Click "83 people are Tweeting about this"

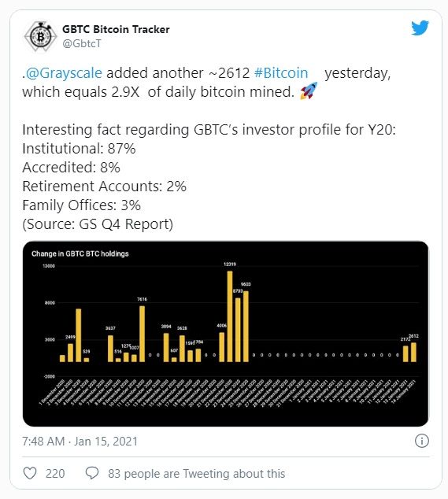click(x=197, y=474)
